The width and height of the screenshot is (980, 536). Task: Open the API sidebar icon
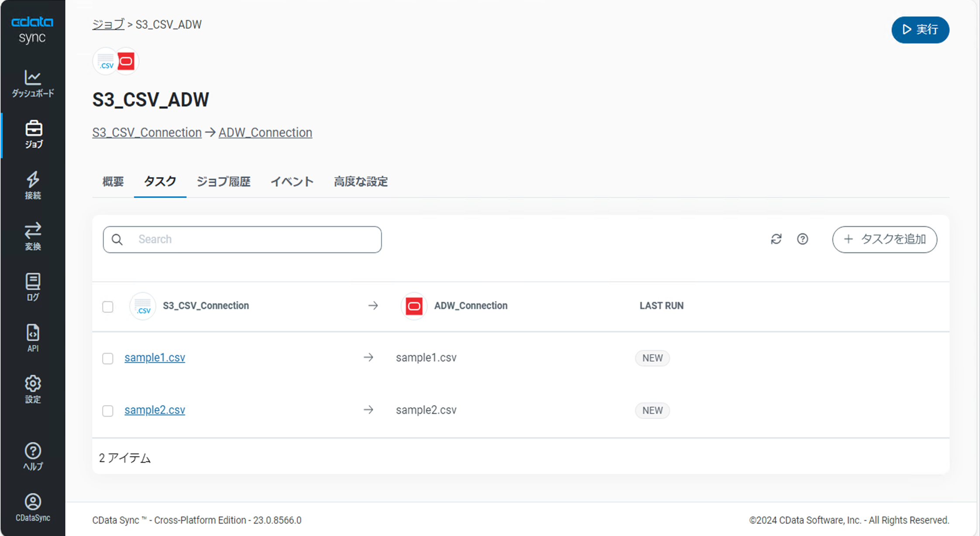(x=33, y=338)
